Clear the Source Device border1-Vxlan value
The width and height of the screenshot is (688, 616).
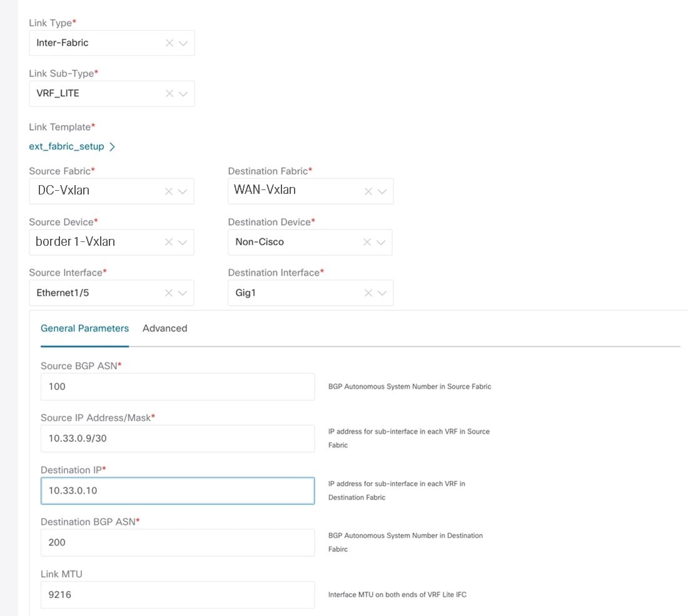168,242
